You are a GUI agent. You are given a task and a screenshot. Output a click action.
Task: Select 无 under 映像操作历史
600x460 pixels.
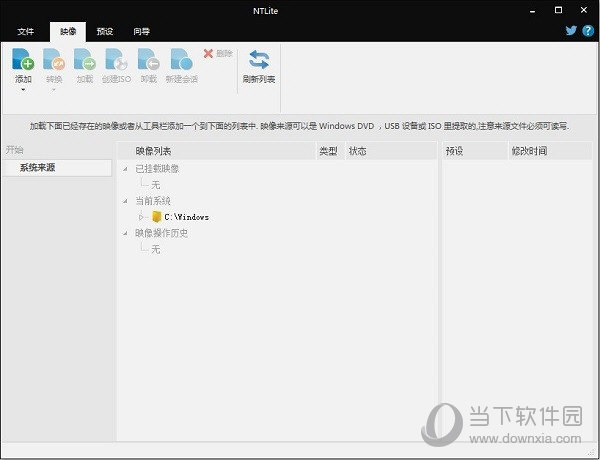(x=155, y=249)
